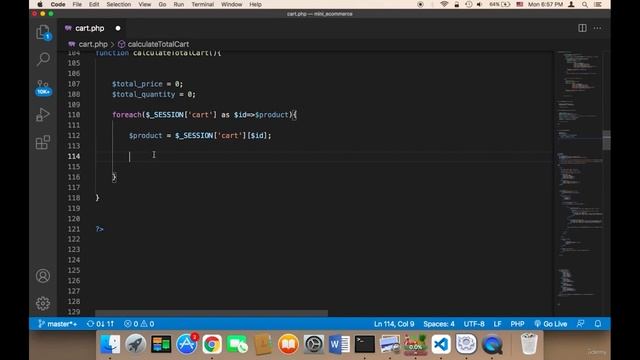Change the LF end of line sequence
Viewport: 640px width, 360px height.
click(x=497, y=324)
